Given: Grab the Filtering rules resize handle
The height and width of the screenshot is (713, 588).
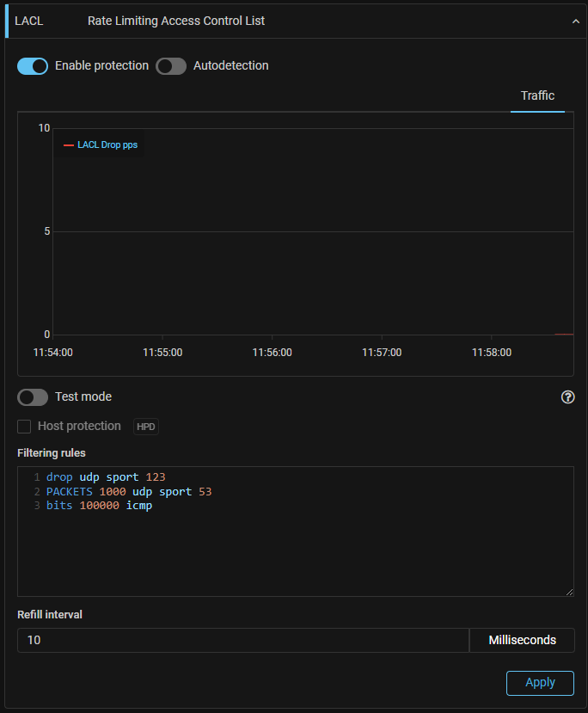Looking at the screenshot, I should tap(569, 592).
